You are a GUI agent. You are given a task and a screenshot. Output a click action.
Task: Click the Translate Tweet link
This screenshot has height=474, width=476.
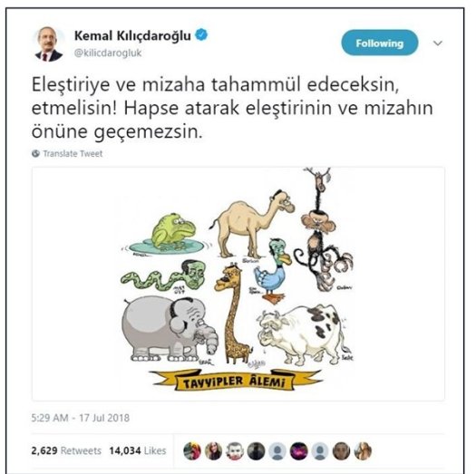[x=73, y=153]
